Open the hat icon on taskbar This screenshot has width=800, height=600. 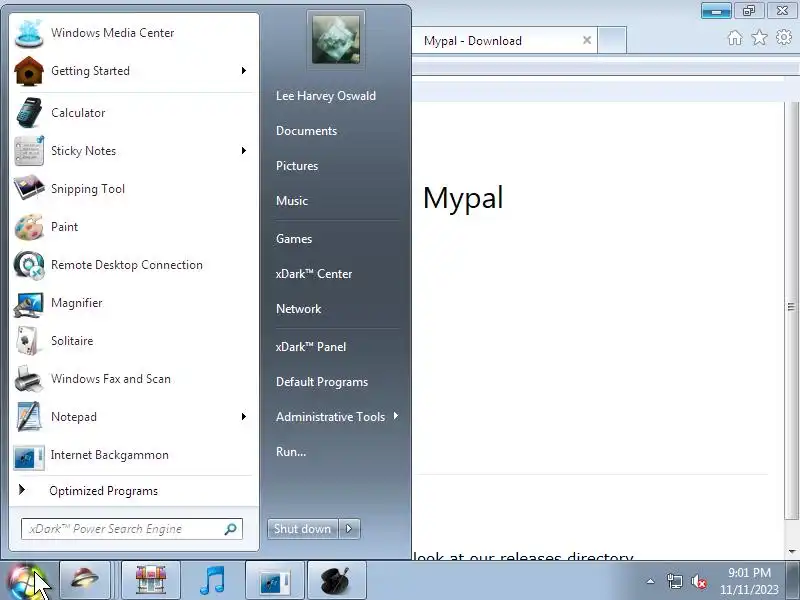[x=85, y=580]
